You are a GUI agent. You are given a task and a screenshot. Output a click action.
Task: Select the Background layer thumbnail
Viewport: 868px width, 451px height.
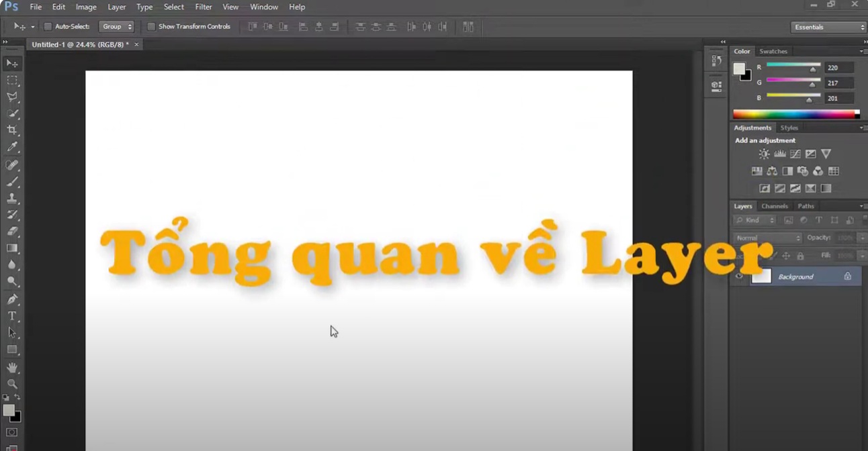761,277
